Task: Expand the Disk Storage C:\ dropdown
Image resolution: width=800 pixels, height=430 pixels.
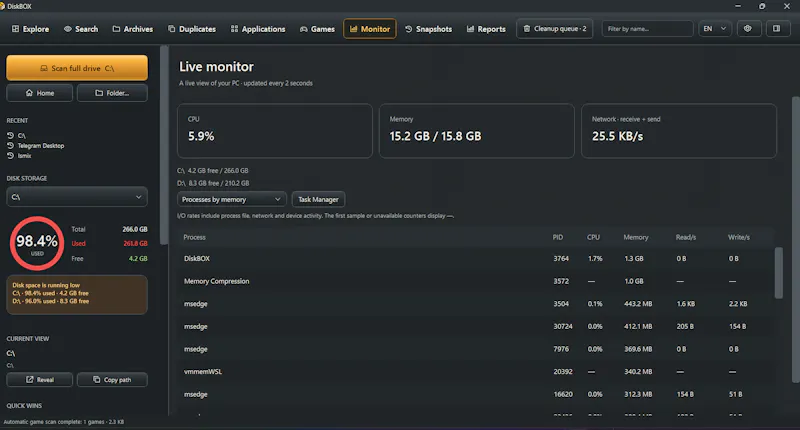Action: pyautogui.click(x=77, y=197)
